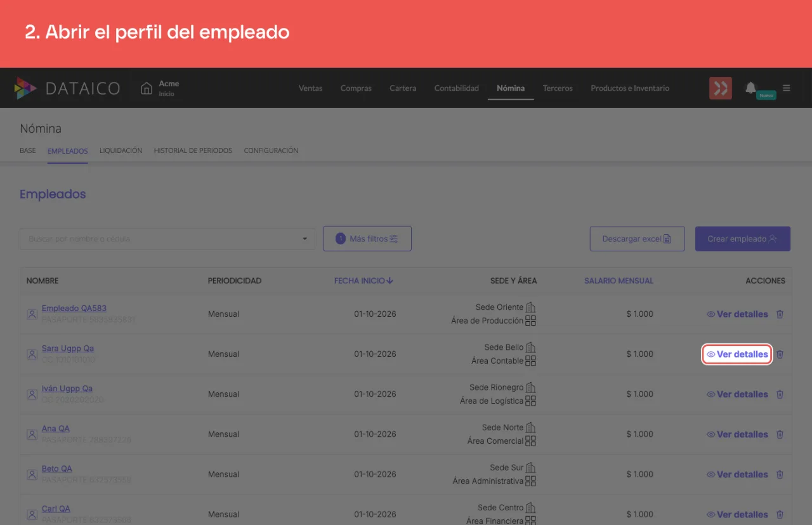The height and width of the screenshot is (525, 812).
Task: Click the red double-arrow icon in header
Action: click(x=721, y=88)
